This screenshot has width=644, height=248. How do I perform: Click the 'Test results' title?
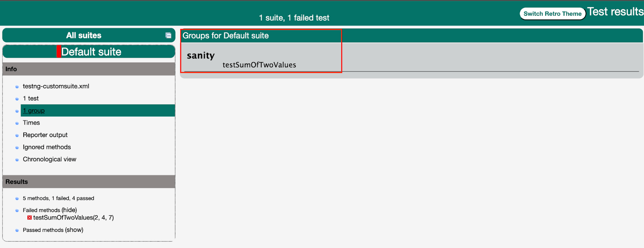click(615, 12)
